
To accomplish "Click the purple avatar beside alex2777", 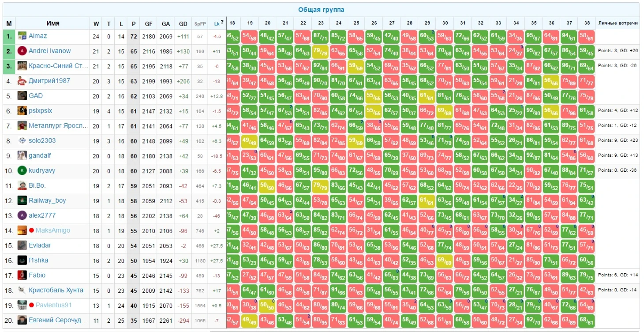I will pos(22,216).
